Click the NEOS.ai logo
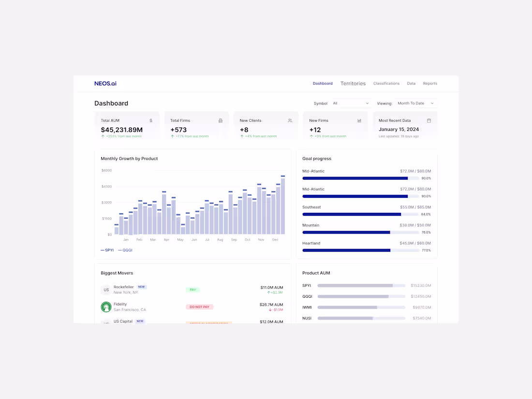This screenshot has width=532, height=399. pyautogui.click(x=105, y=83)
